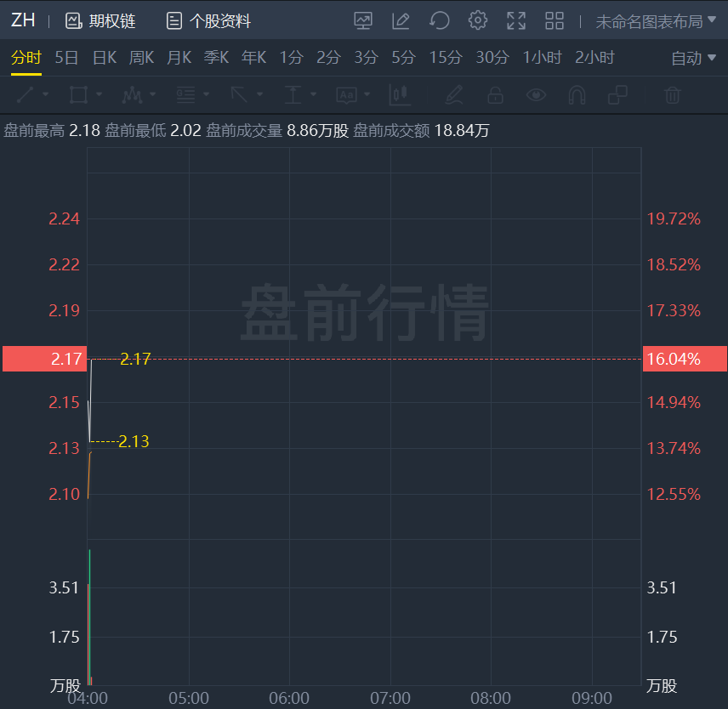Switch to the 1分 interval tab

tap(292, 58)
